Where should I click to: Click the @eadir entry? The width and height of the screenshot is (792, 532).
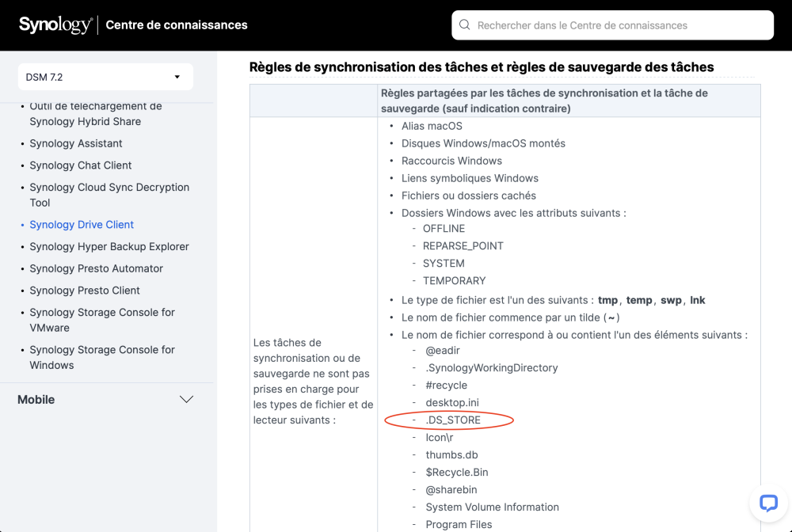click(443, 350)
